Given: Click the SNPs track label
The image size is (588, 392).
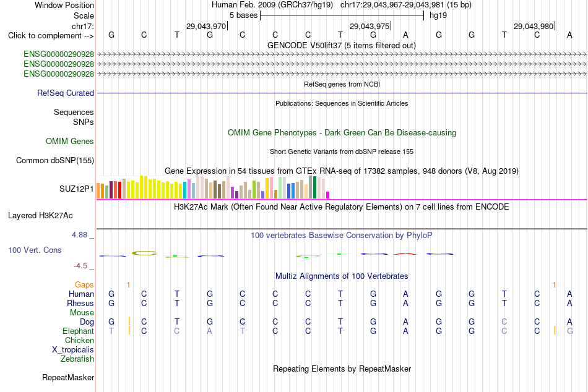Looking at the screenshot, I should coord(84,122).
